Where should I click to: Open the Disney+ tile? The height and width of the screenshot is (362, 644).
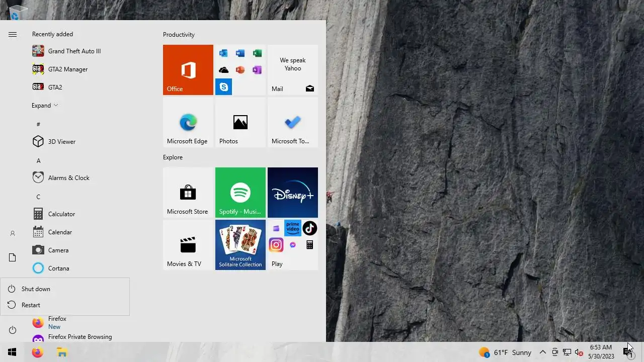click(293, 193)
